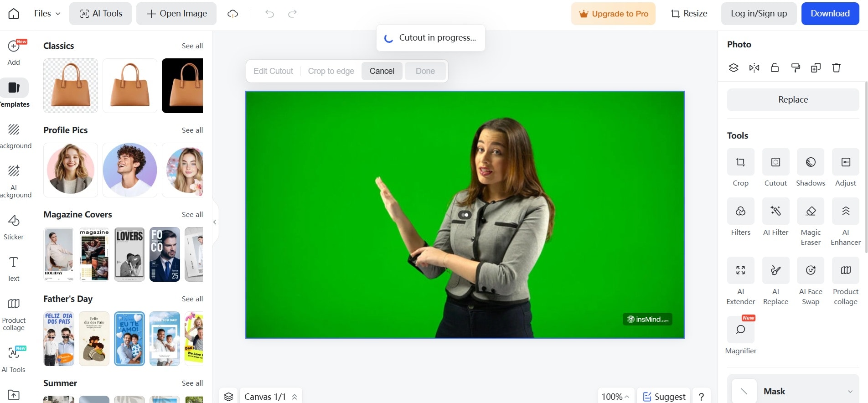This screenshot has height=403, width=868.
Task: Click the lock icon in the Photo panel
Action: (775, 68)
